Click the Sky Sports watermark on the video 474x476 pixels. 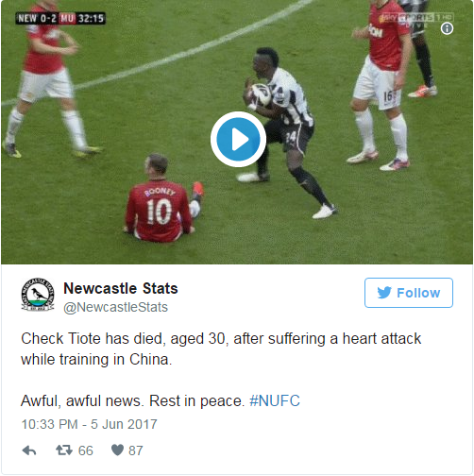(417, 18)
